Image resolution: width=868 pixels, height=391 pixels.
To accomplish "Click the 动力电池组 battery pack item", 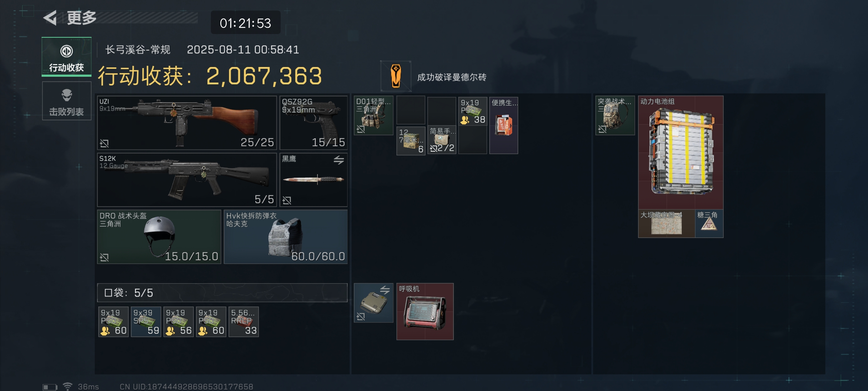I will click(x=681, y=152).
